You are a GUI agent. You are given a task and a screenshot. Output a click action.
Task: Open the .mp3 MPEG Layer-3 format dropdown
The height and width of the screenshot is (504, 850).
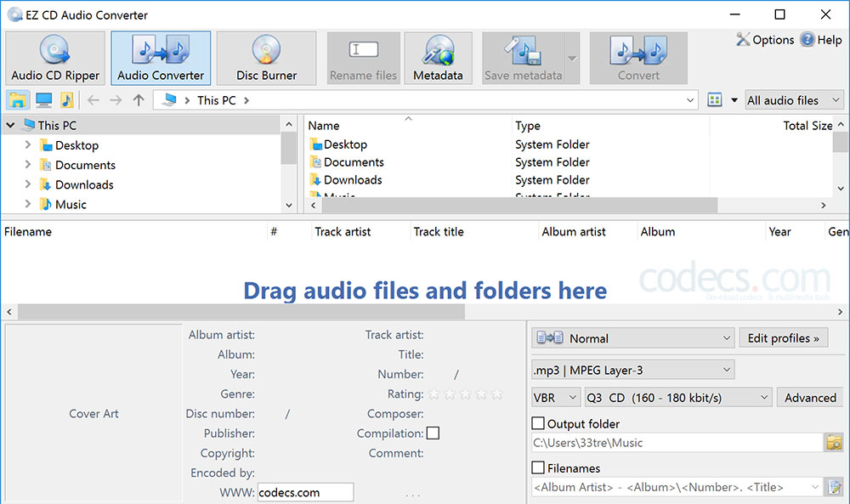pos(632,371)
